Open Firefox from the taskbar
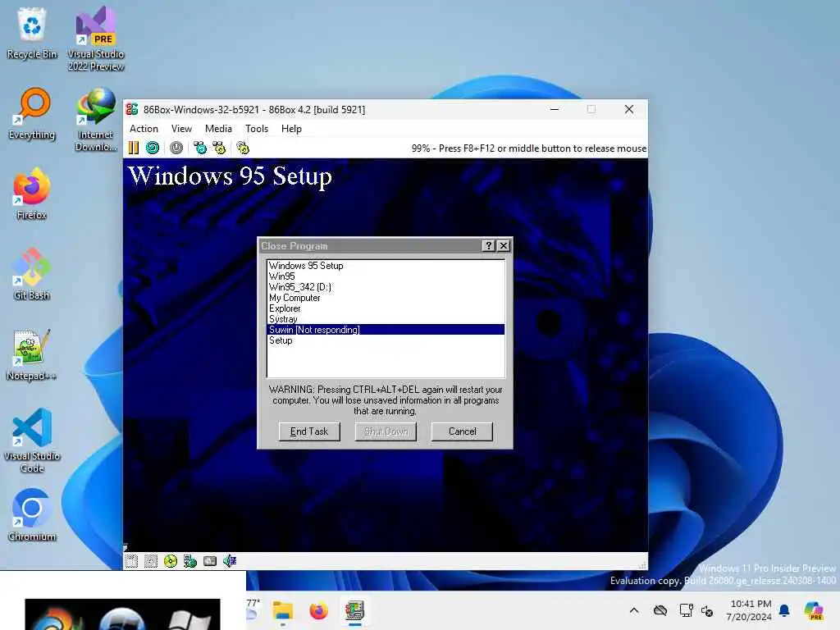 (x=319, y=610)
